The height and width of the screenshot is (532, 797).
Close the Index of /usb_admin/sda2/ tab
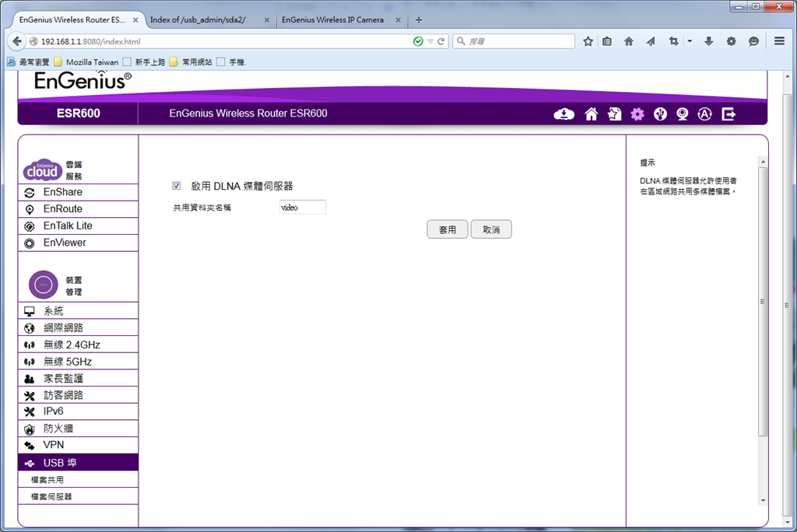[x=267, y=19]
